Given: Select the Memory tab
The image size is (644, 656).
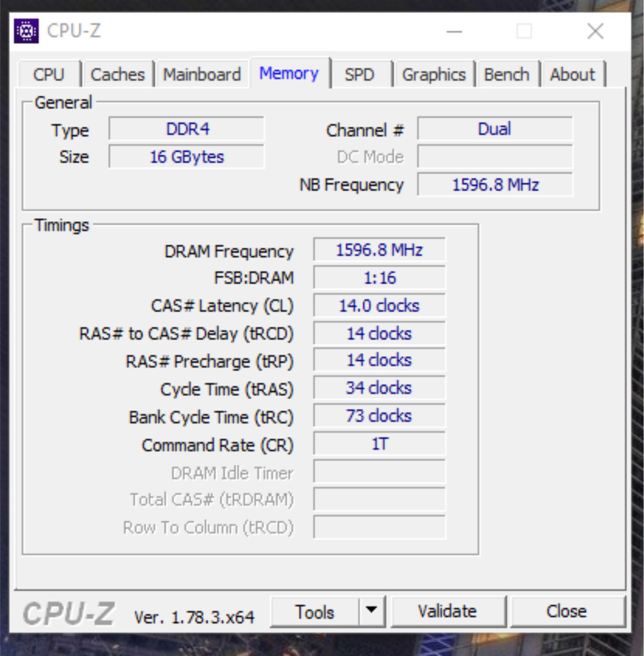Looking at the screenshot, I should 289,73.
